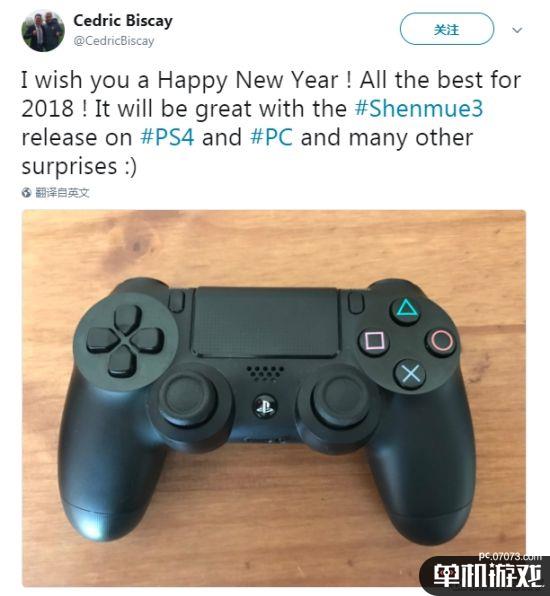Click the @CedricBiscay handle
550x596 pixels.
point(114,41)
